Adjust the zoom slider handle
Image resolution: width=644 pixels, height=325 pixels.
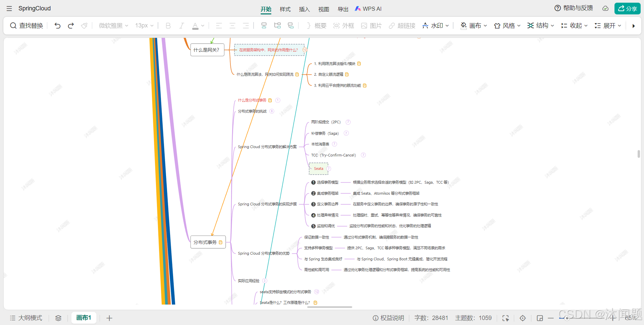coord(567,318)
